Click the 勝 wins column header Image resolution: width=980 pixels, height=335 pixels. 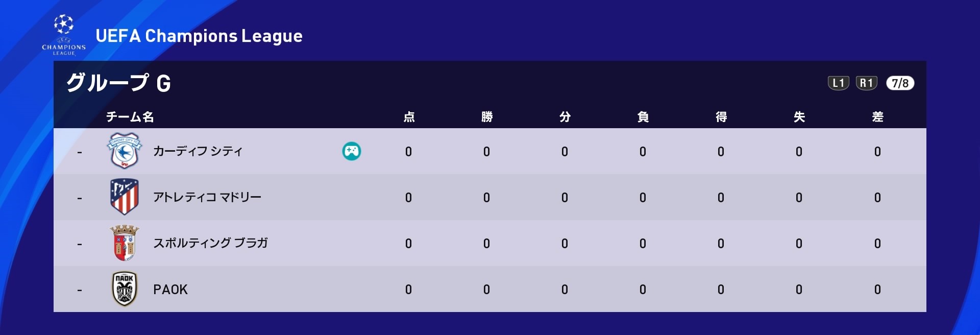coord(487,117)
